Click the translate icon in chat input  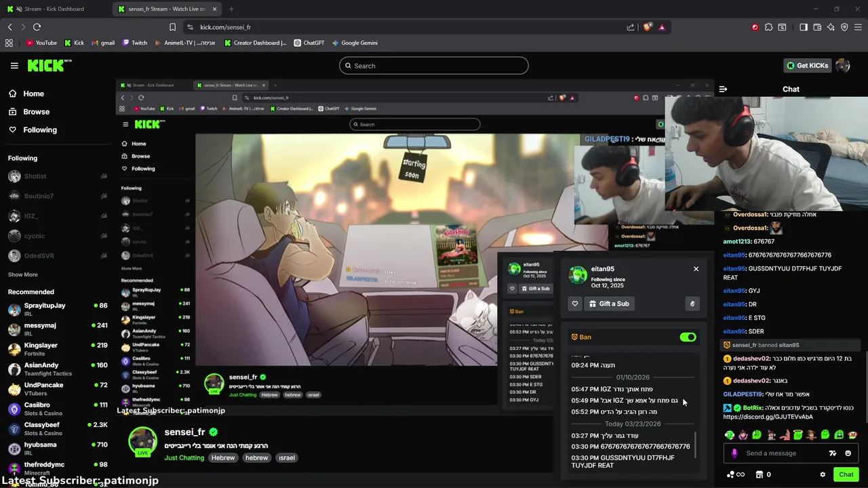click(x=833, y=453)
